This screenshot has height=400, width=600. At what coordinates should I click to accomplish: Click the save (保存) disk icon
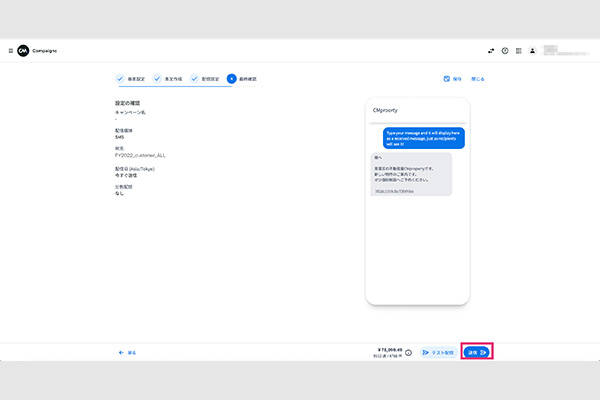[x=447, y=78]
